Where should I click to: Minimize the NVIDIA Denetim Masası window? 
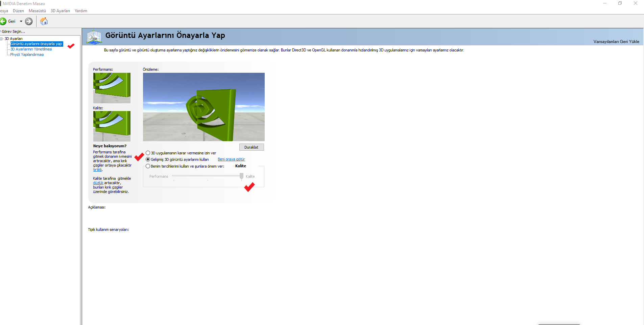click(605, 3)
